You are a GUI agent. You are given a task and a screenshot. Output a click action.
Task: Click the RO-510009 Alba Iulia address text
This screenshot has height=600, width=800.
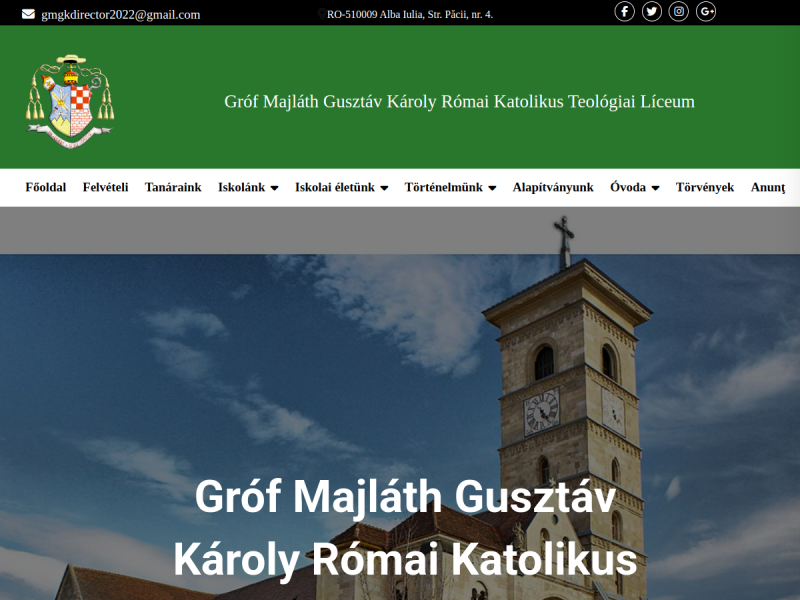click(x=408, y=14)
